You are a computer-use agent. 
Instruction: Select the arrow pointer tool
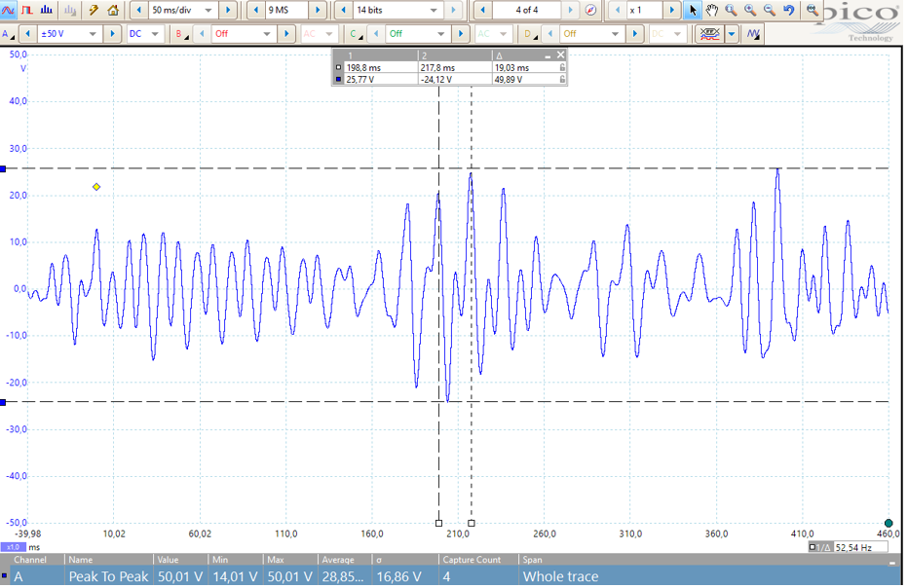(693, 10)
